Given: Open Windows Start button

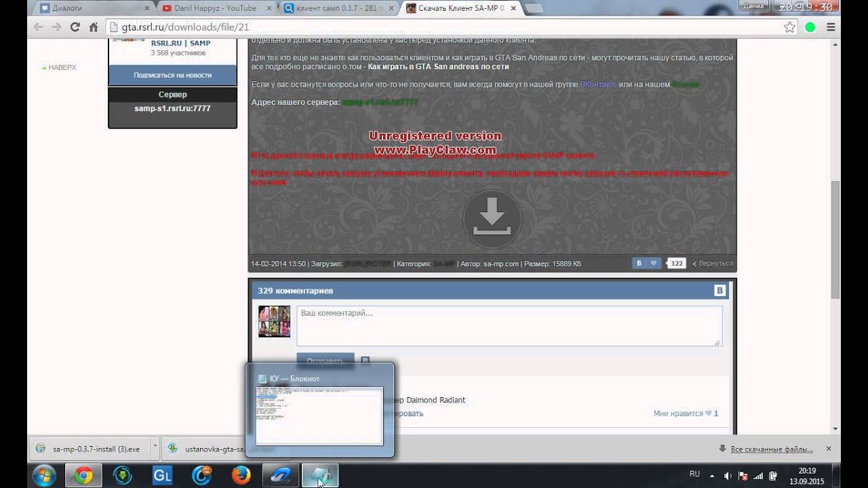Looking at the screenshot, I should pos(44,475).
